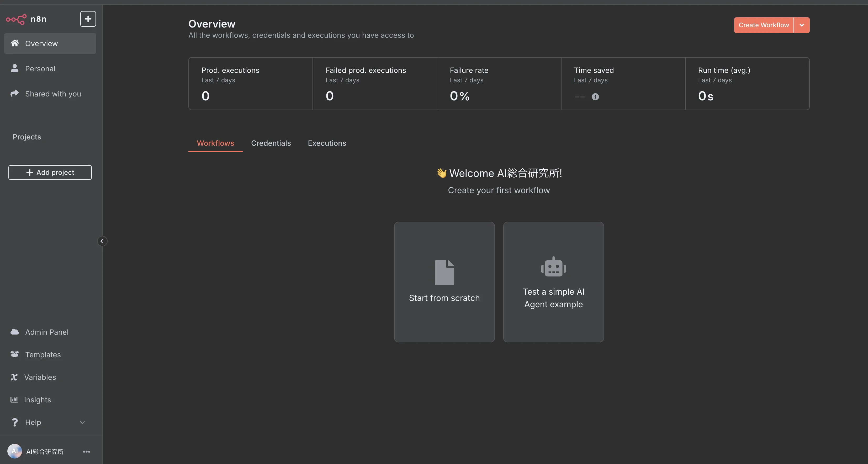
Task: Switch to the Credentials tab
Action: point(271,143)
